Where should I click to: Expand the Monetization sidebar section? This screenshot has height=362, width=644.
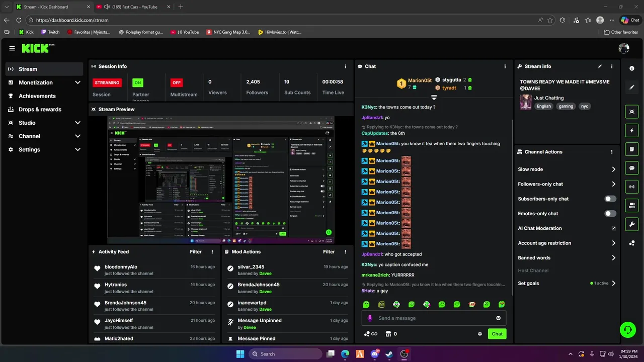pyautogui.click(x=77, y=82)
